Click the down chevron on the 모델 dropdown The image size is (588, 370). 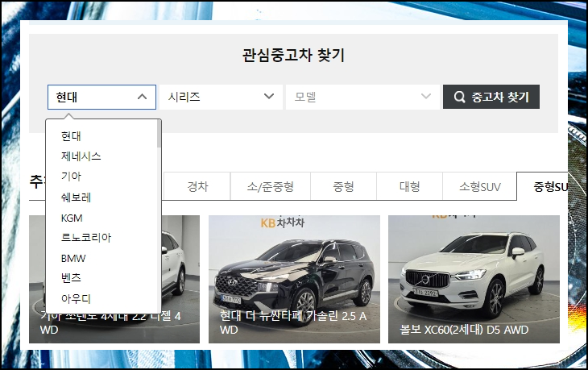[x=426, y=97]
